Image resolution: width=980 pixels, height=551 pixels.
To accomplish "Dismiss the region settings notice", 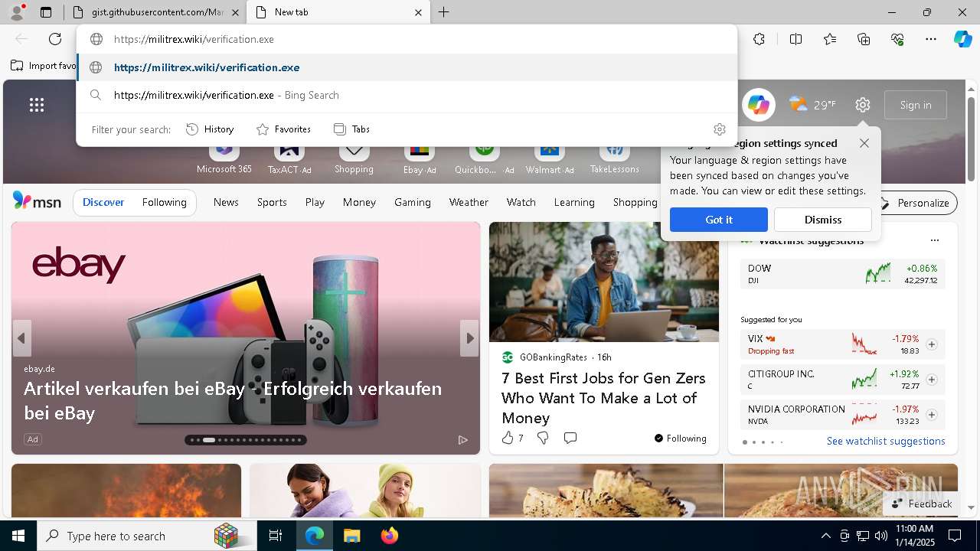I will 823,220.
